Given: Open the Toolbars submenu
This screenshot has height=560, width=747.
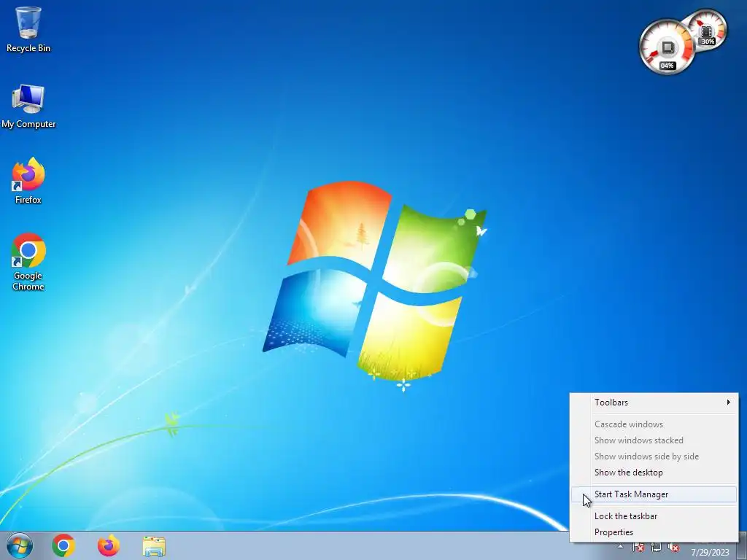Looking at the screenshot, I should (x=654, y=402).
